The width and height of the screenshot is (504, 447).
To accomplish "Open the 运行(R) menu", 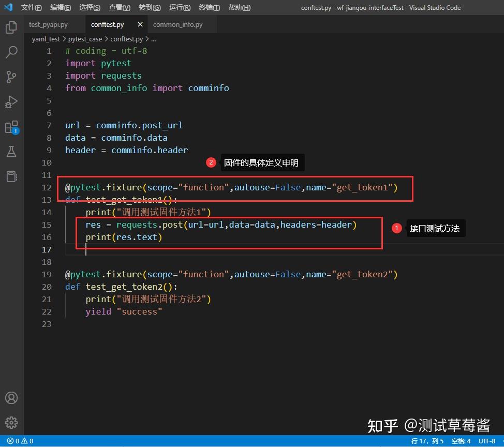I will pos(180,7).
